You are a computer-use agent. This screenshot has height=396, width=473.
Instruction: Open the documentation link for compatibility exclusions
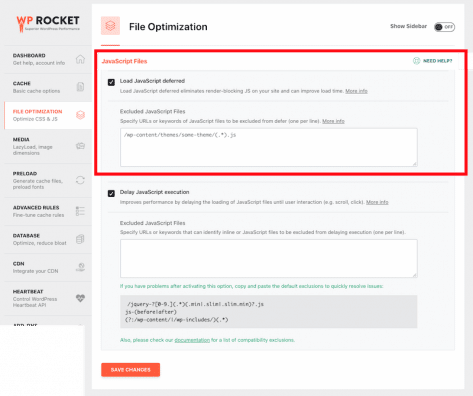pos(192,340)
